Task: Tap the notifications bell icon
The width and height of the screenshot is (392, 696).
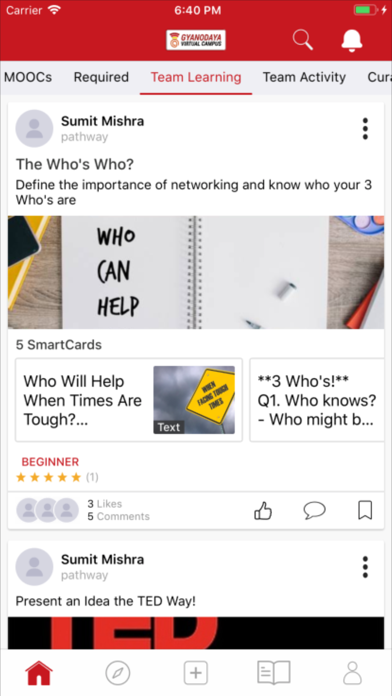Action: point(352,41)
